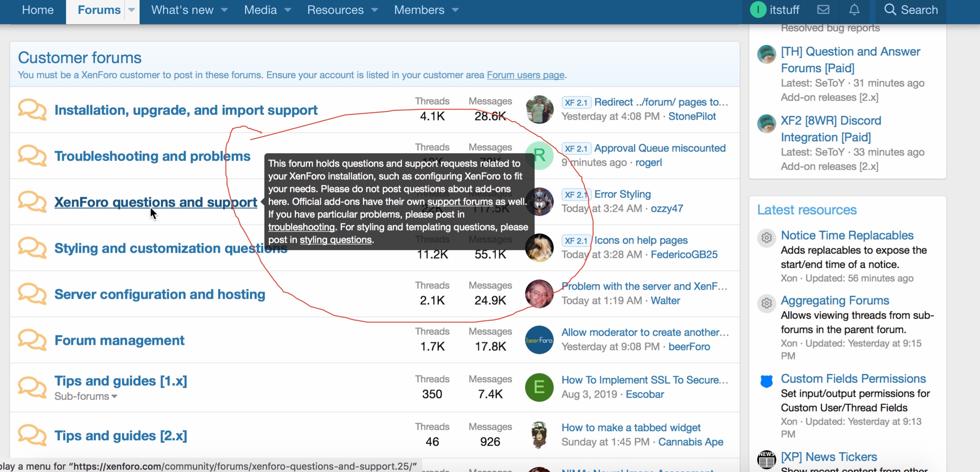Open beerForo's blue avatar
This screenshot has width=980, height=472.
pos(539,340)
